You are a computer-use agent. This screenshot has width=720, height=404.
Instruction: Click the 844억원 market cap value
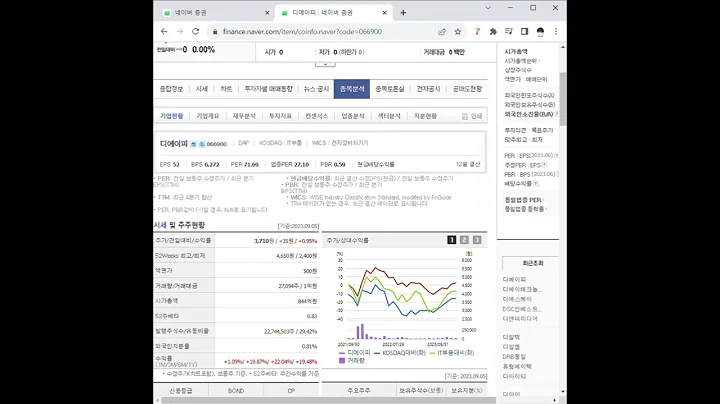307,302
